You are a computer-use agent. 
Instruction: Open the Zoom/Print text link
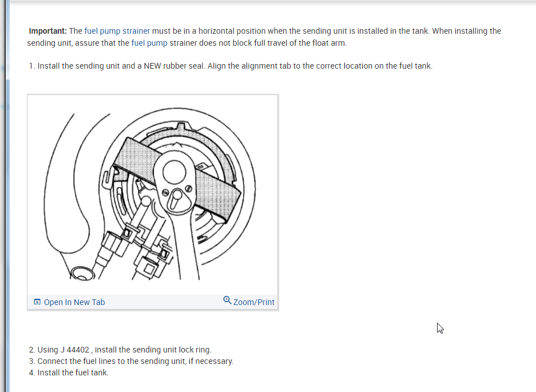253,302
